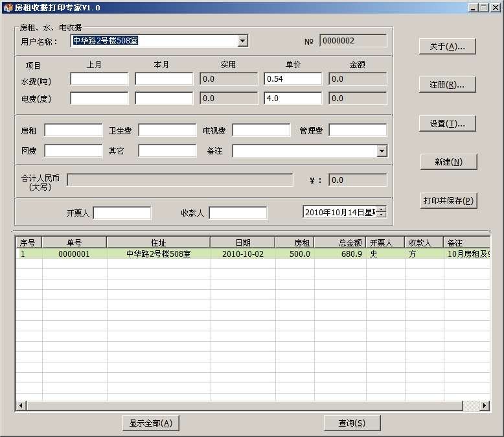Open the 注册(R)... dialog

(x=447, y=85)
